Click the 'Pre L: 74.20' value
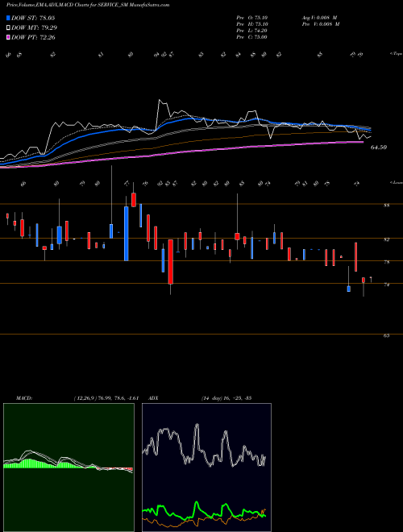 click(x=251, y=31)
